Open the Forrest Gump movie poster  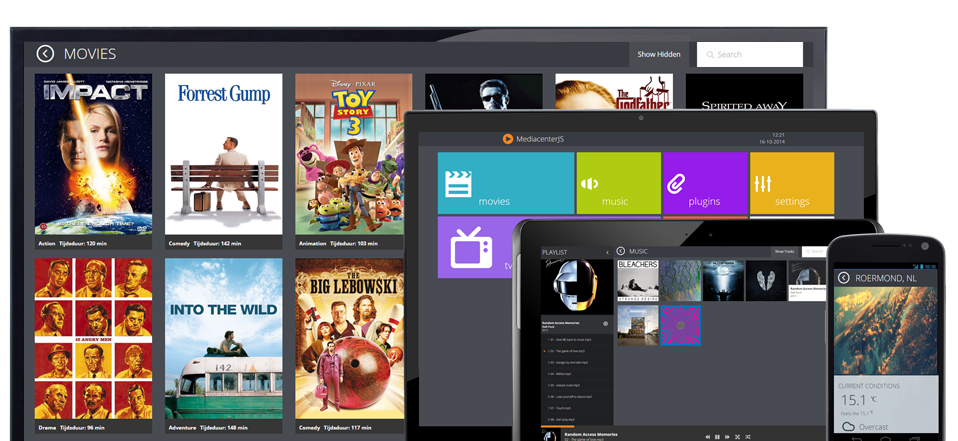224,154
